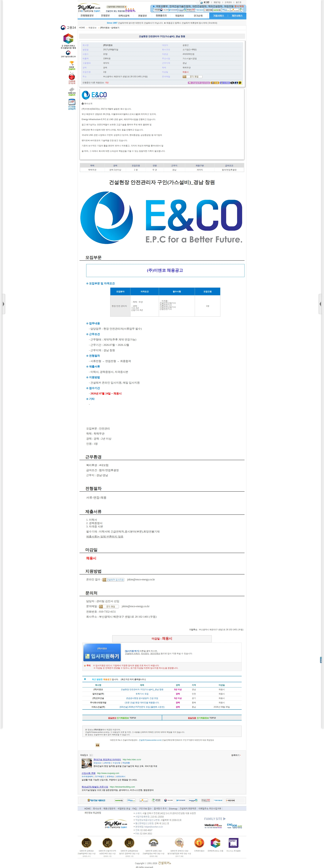
Task: Share the posting on Facebook
Action: 236,83
